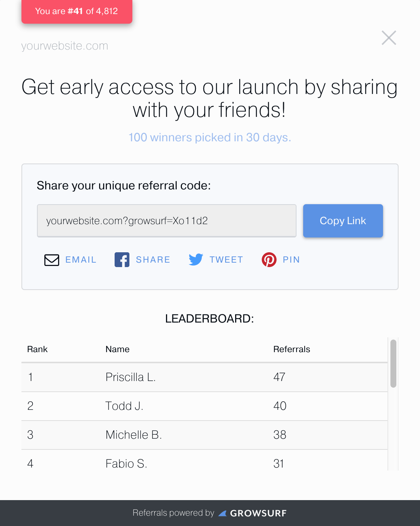Click the Rank column header
The height and width of the screenshot is (526, 420).
(x=37, y=349)
